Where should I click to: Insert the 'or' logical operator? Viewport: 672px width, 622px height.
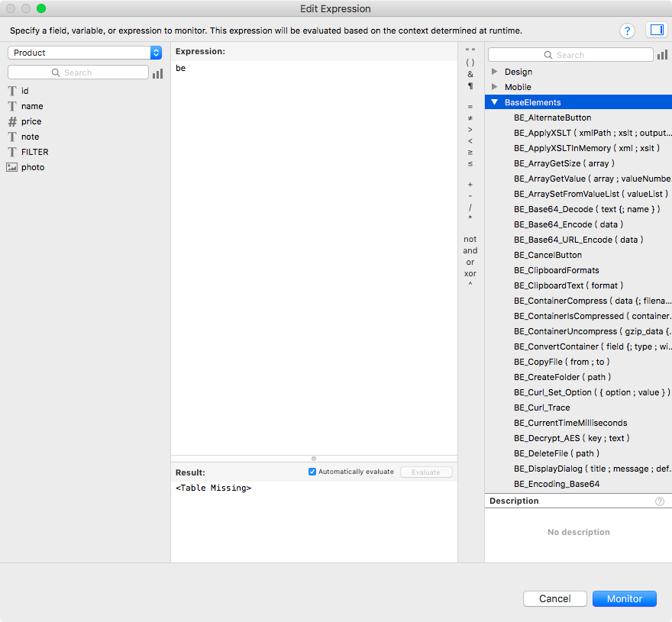[470, 263]
